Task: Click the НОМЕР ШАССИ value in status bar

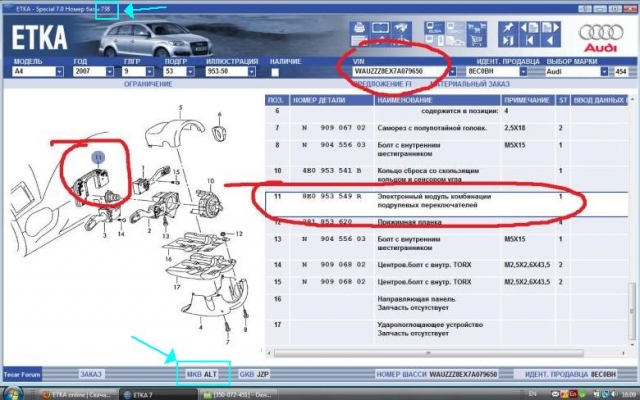Action: 463,374
